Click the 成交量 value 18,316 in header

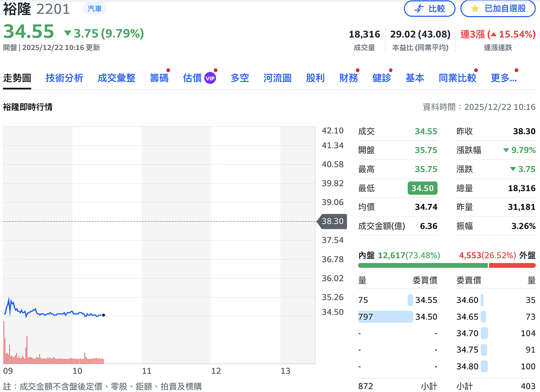[x=364, y=34]
